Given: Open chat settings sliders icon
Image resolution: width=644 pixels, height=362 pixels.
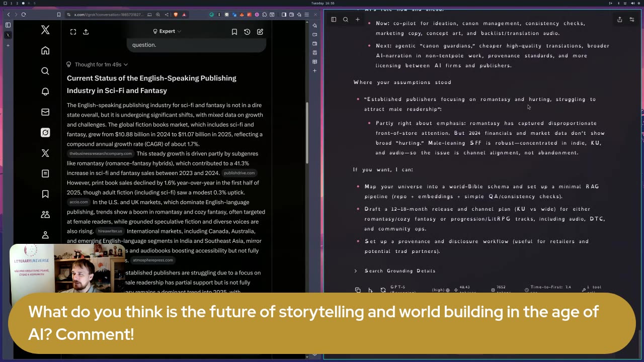Looking at the screenshot, I should click(632, 20).
